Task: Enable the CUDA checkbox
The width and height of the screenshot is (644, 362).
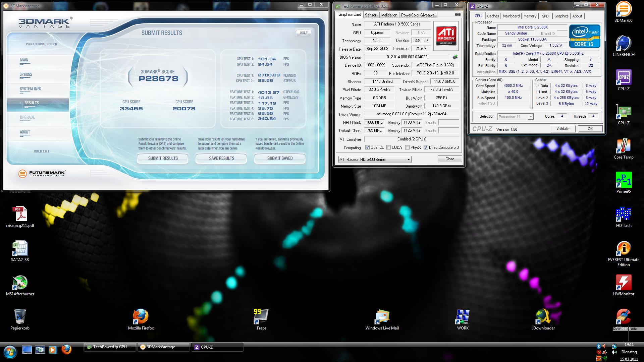Action: [388, 147]
